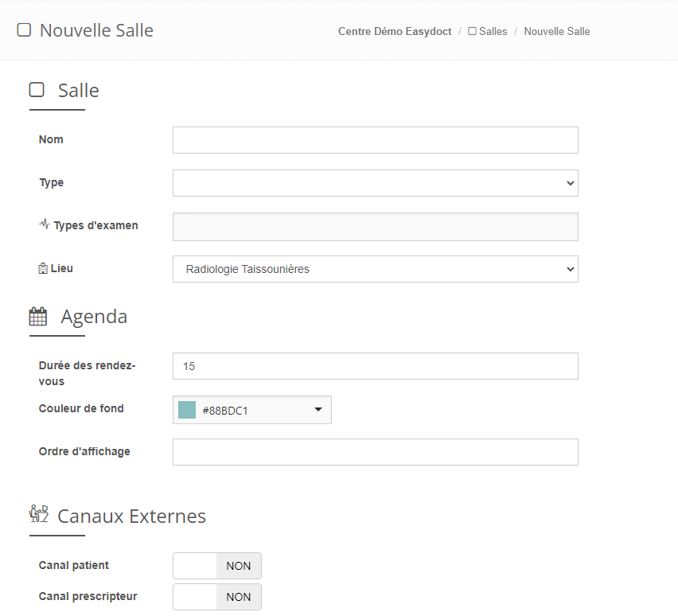678x616 pixels.
Task: Click the Durée des rendez-vous field
Action: tap(375, 367)
